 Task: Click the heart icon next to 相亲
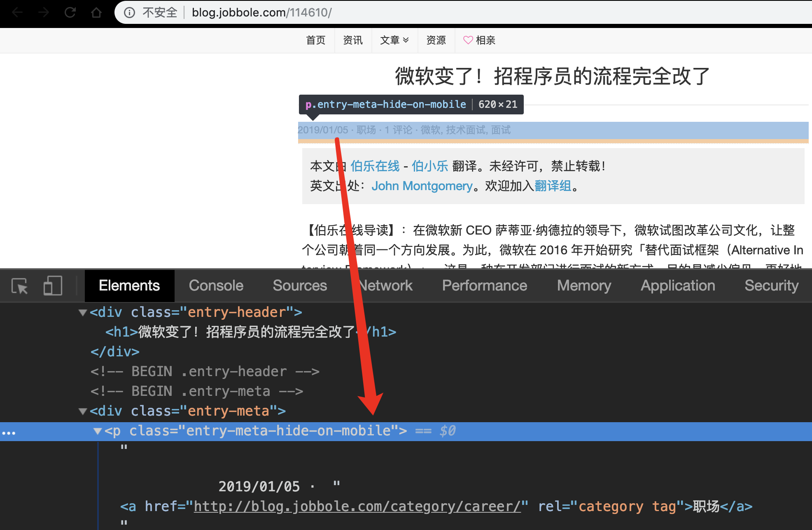pos(468,40)
